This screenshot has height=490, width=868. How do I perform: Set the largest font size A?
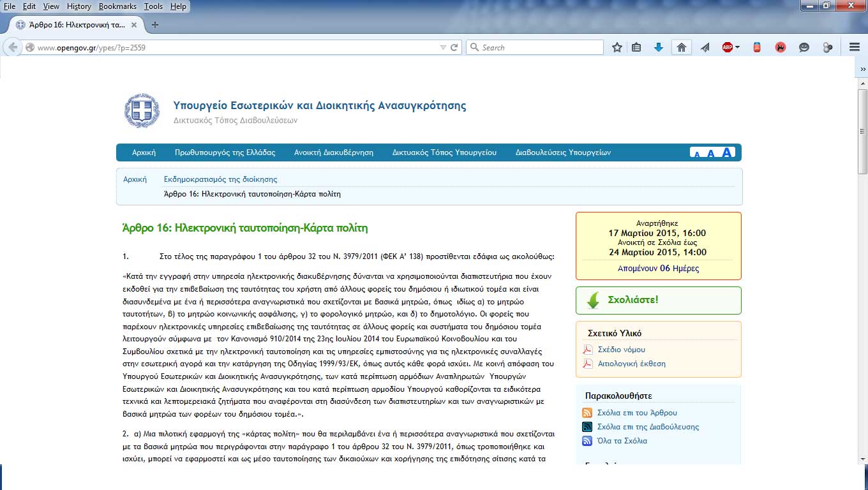[x=726, y=152]
